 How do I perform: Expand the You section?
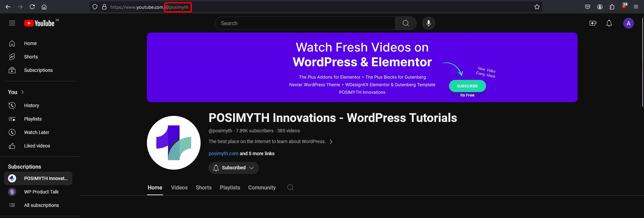(x=16, y=92)
